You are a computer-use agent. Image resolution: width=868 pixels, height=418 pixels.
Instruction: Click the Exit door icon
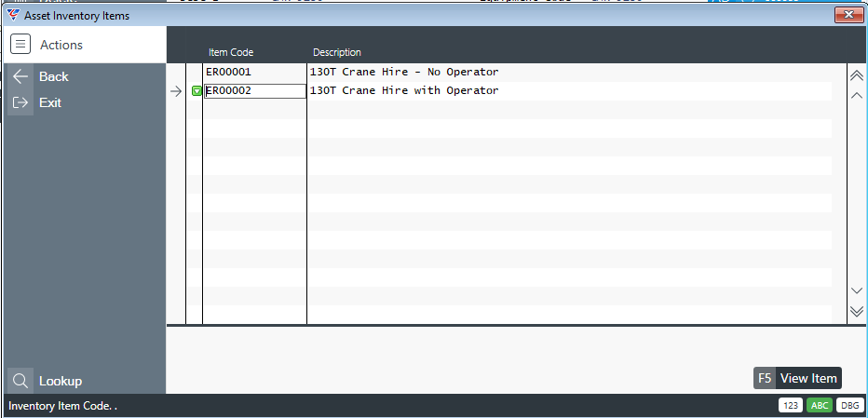click(x=20, y=103)
